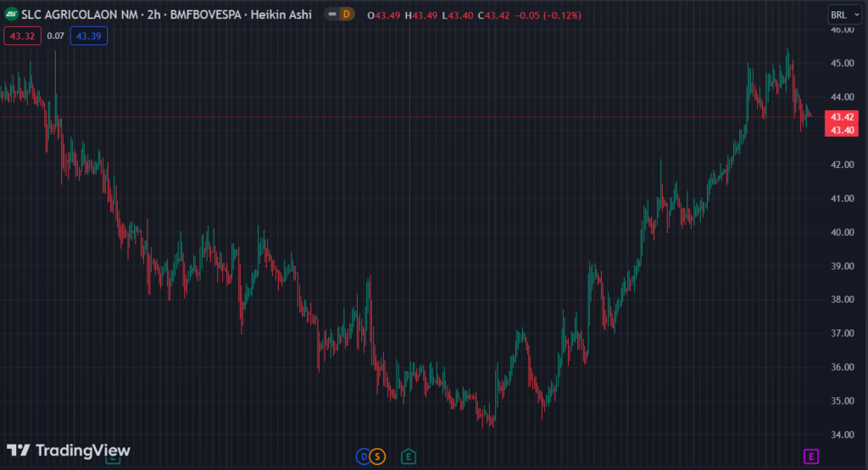Click the SLC Agricola company logo icon
Screen dimensions: 868x470
(10, 14)
